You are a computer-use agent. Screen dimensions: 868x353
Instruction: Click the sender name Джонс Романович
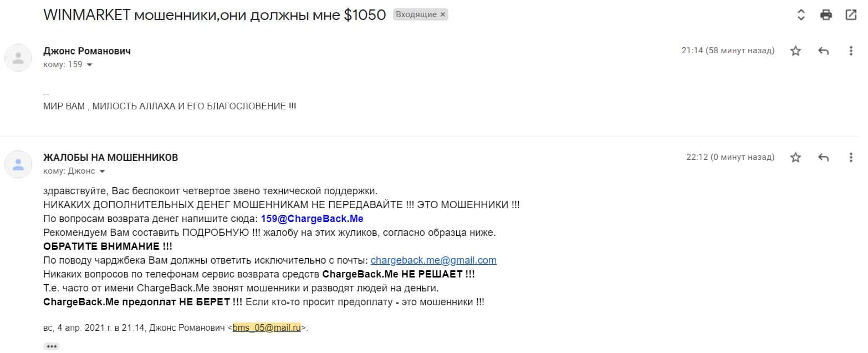click(87, 51)
